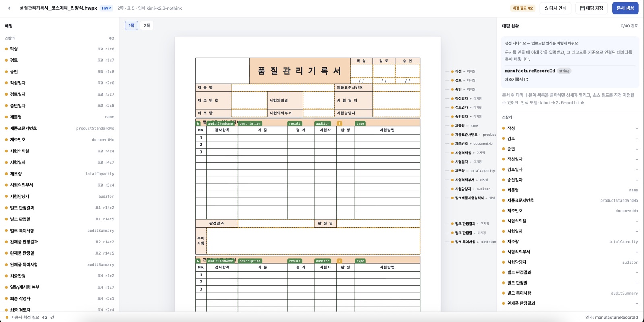Click the HWP file type badge
644x322 pixels.
coord(106,8)
